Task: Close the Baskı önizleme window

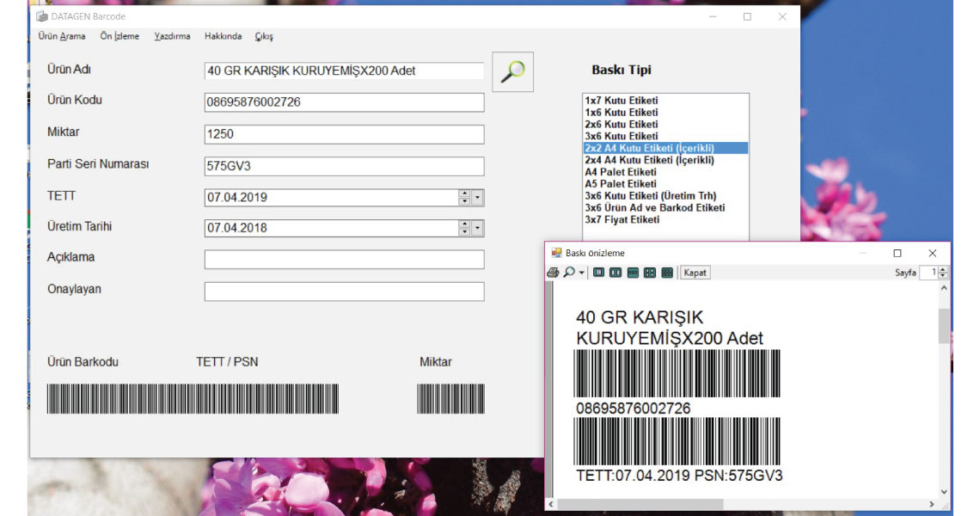Action: 933,254
